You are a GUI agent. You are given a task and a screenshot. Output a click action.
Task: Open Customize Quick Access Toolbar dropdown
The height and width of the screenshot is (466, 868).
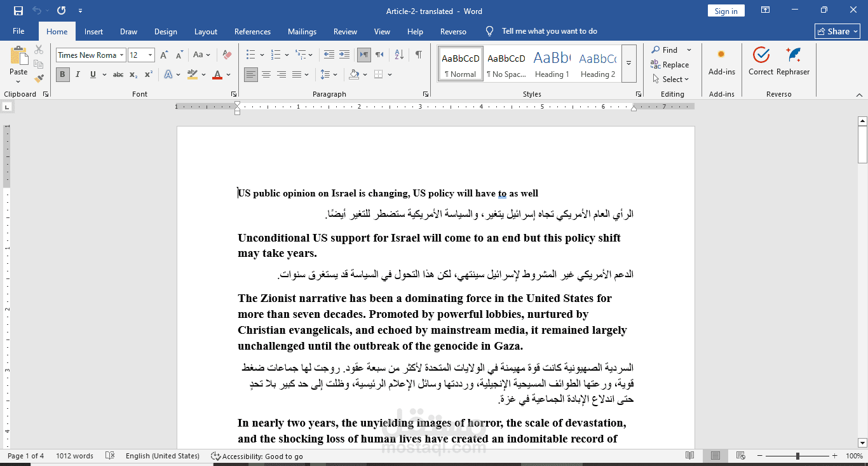point(80,11)
